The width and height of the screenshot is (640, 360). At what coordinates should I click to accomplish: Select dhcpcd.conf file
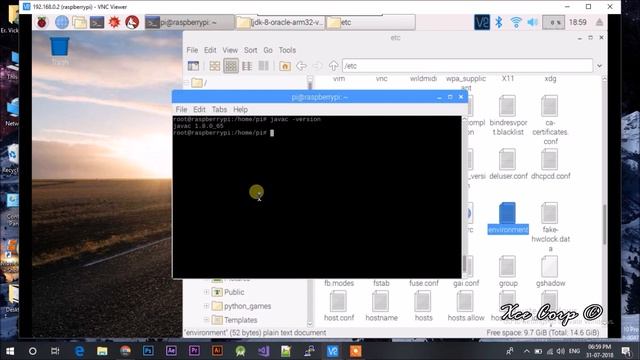(551, 164)
